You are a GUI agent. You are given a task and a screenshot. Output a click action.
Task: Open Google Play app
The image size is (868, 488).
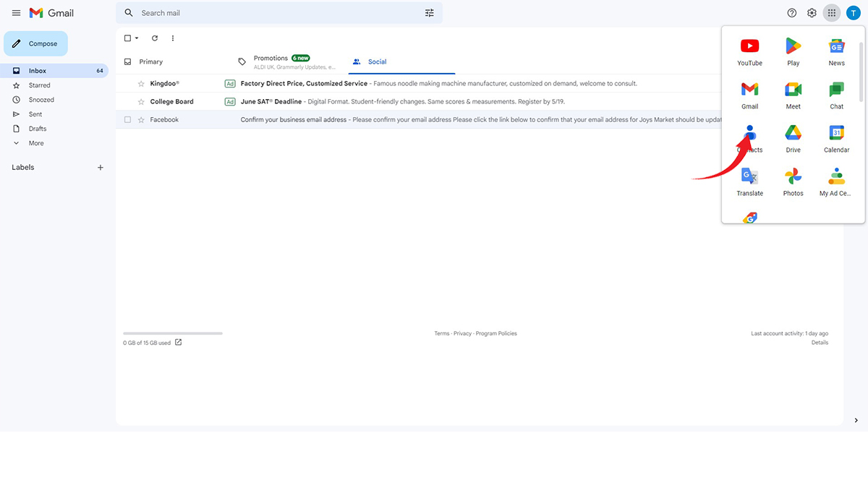point(793,53)
